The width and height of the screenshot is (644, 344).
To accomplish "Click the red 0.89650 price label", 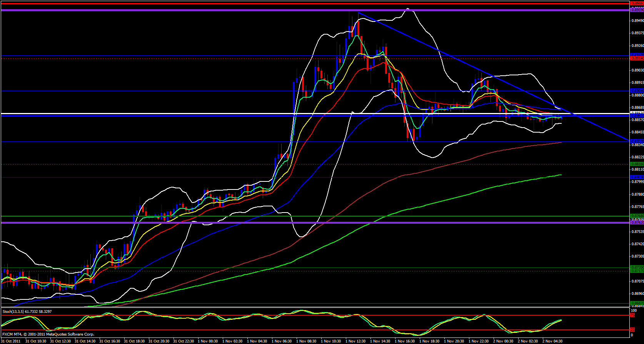I will click(x=637, y=3).
